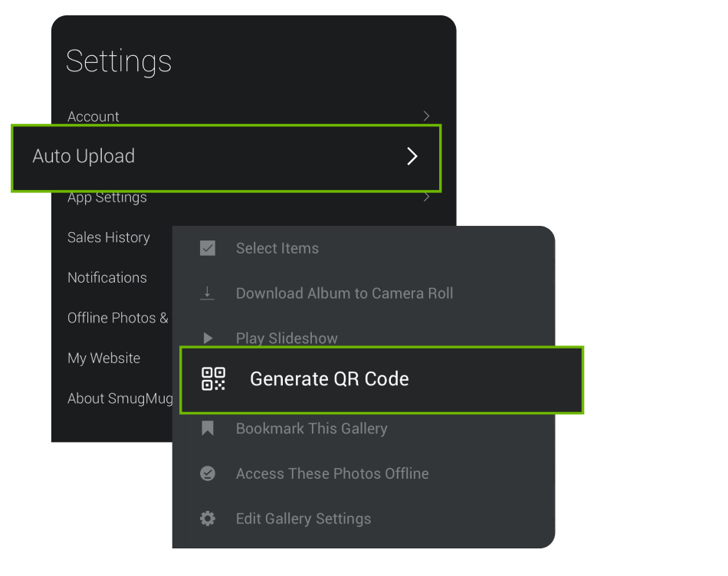The height and width of the screenshot is (576, 728).
Task: Click the offline checkmark circle icon
Action: point(208,473)
